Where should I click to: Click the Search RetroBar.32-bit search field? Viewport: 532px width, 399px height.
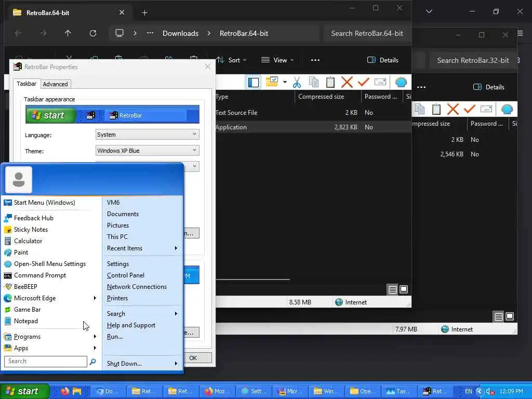point(473,60)
